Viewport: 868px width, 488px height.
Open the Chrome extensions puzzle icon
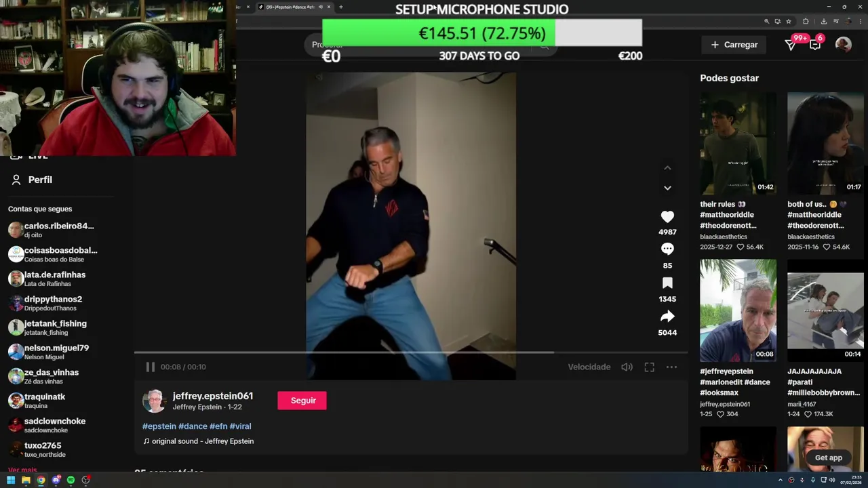coord(806,21)
